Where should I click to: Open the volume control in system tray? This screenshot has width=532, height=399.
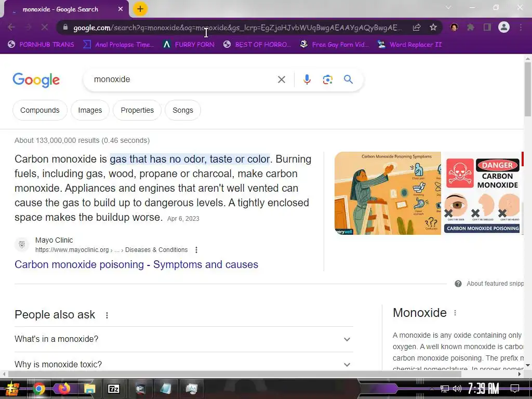click(x=457, y=389)
